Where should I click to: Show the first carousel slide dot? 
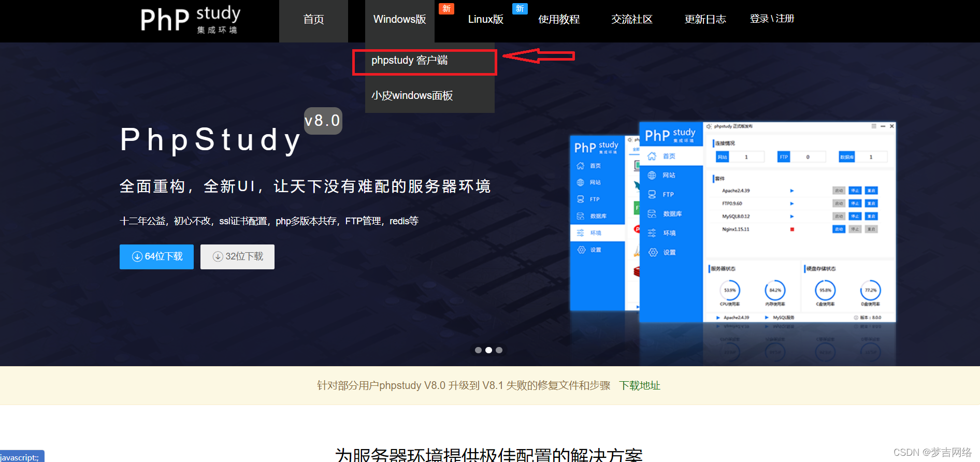[478, 350]
